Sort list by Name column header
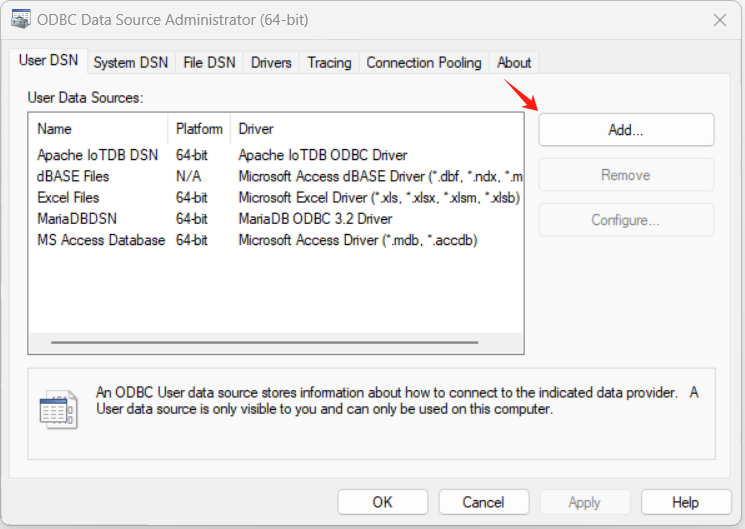This screenshot has height=529, width=745. tap(98, 129)
